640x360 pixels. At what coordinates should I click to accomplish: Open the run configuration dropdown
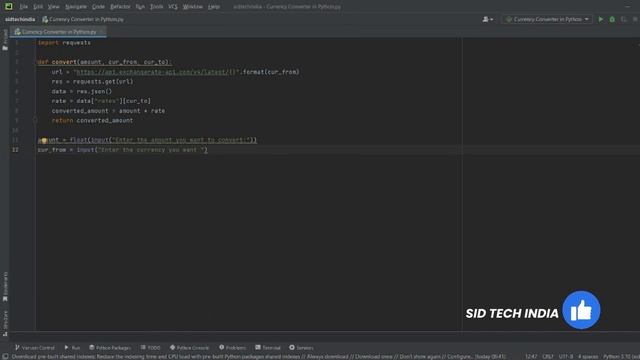point(547,19)
